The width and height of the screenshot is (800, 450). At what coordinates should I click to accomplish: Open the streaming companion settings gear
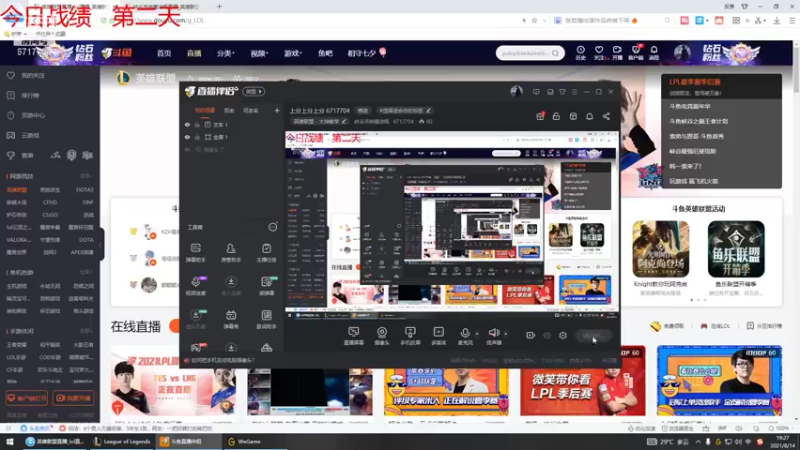(x=563, y=335)
